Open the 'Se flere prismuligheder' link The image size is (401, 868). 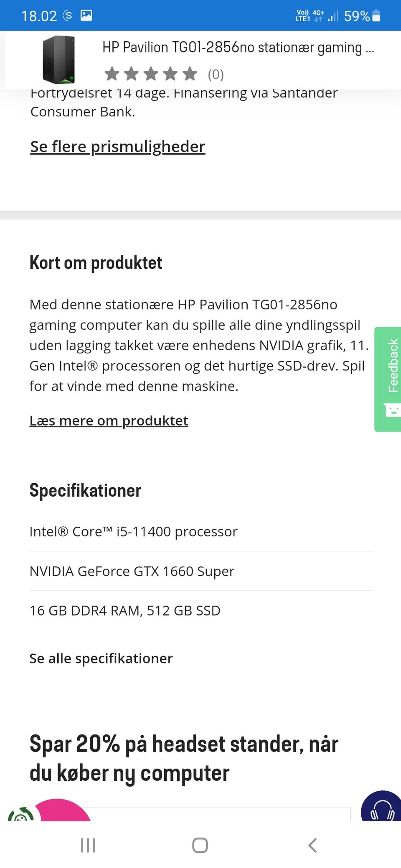point(117,147)
